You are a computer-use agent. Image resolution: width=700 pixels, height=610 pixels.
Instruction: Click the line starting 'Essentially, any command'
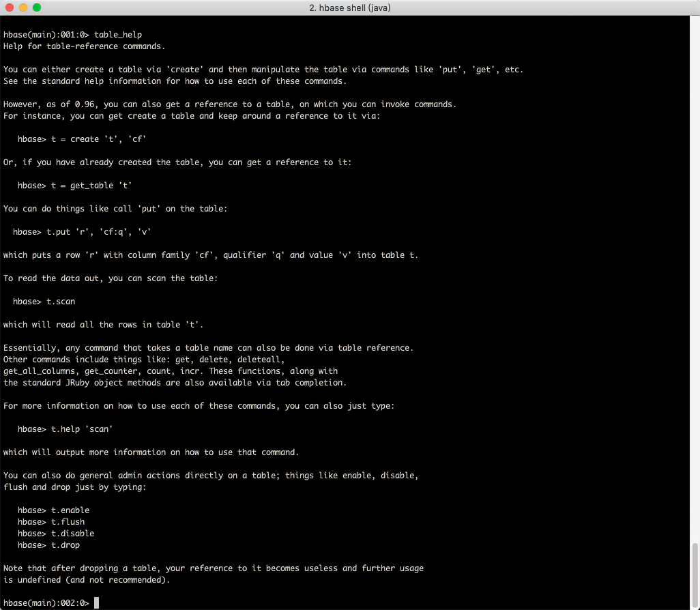(x=209, y=348)
